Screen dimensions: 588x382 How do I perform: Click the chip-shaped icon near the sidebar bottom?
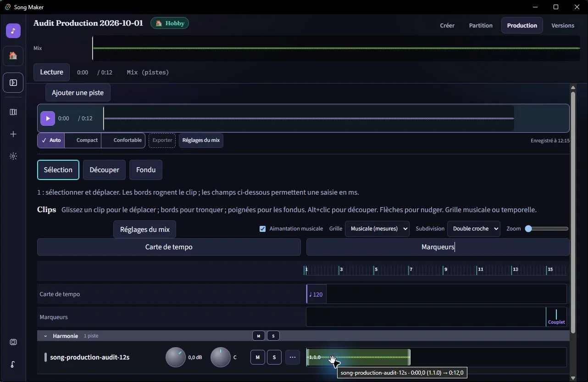13,342
